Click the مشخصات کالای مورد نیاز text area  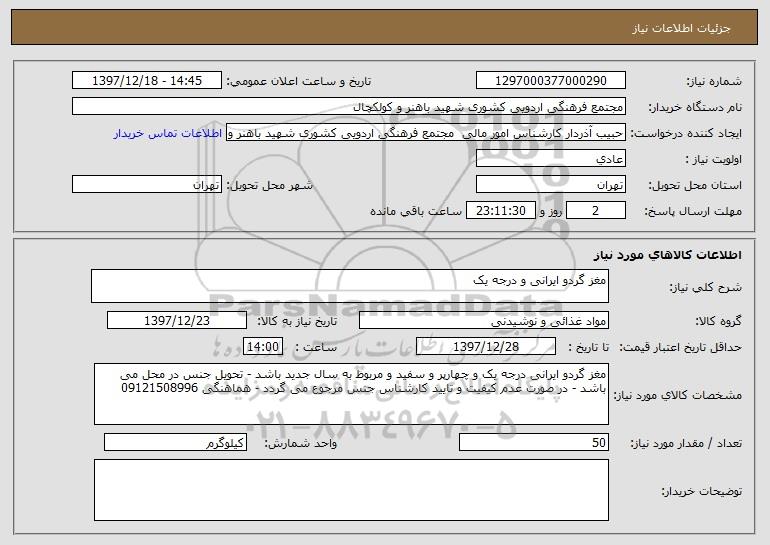351,394
